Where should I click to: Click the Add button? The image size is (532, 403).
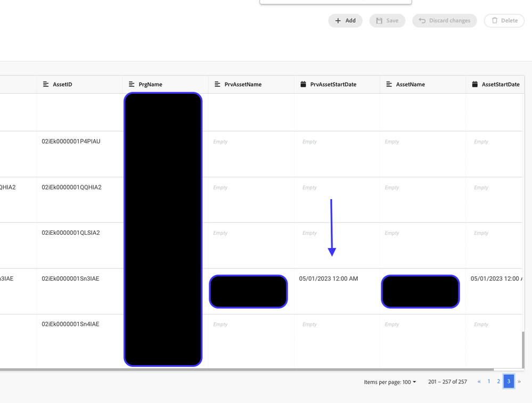click(x=345, y=21)
